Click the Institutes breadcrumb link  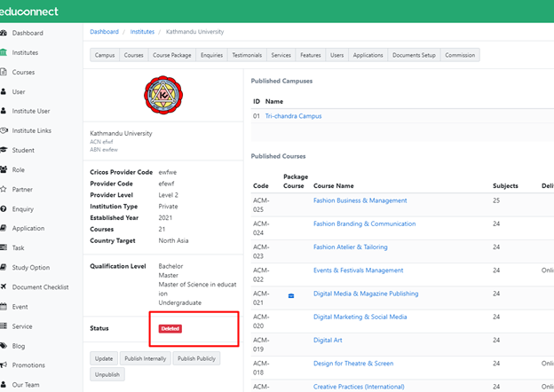coord(142,32)
